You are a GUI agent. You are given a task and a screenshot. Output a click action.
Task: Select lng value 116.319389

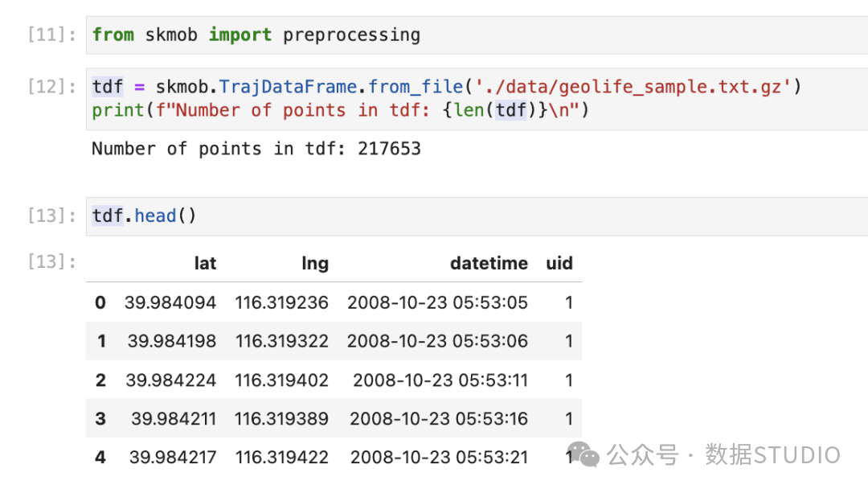pos(282,419)
